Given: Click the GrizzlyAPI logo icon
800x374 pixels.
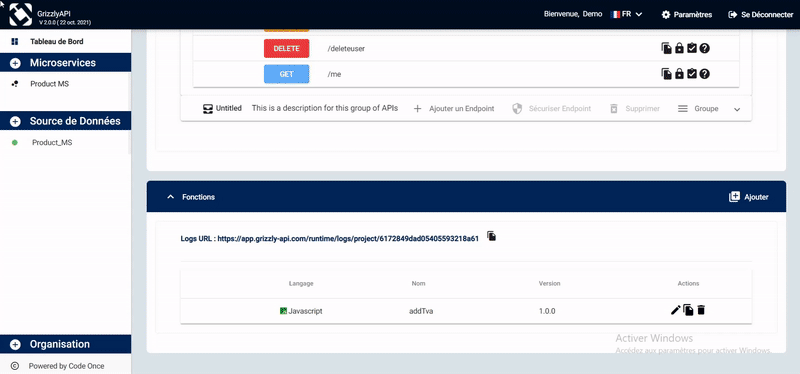Looking at the screenshot, I should (20, 14).
